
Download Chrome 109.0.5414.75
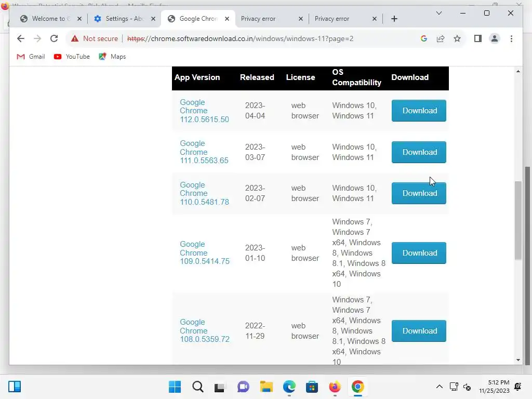point(419,253)
